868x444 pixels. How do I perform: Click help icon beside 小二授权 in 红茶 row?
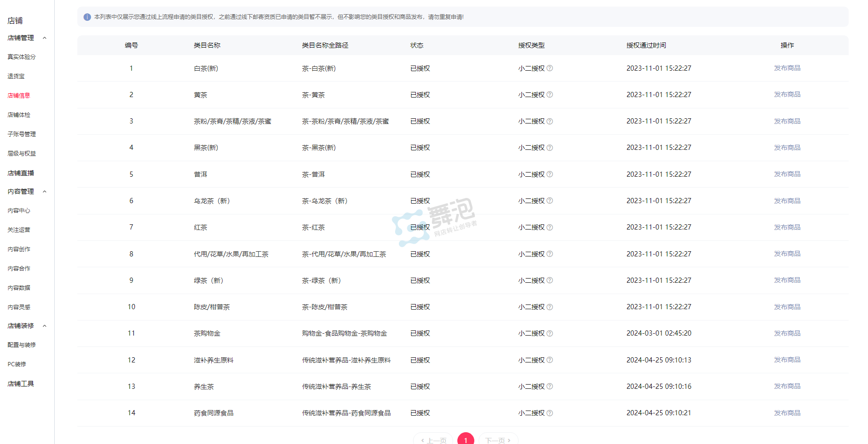click(x=550, y=227)
